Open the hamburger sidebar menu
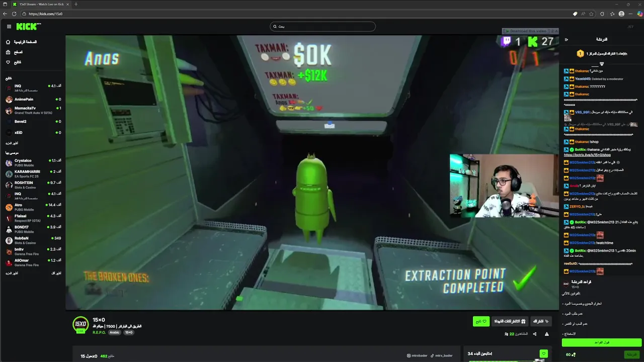644x362 pixels. (9, 27)
